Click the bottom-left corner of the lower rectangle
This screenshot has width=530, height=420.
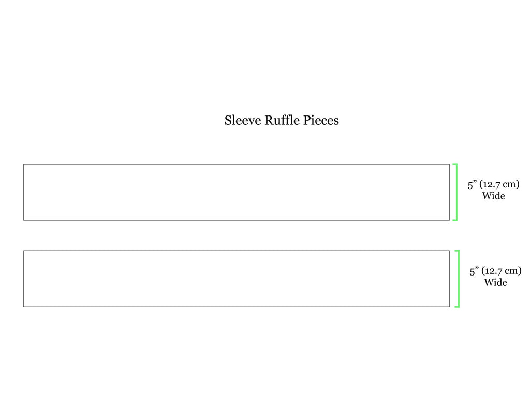coord(24,307)
